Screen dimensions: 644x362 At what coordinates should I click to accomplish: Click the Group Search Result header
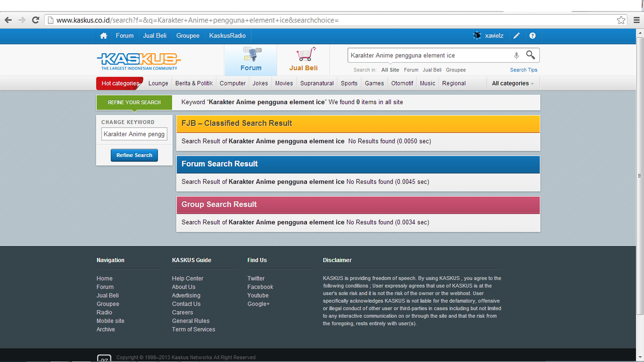click(358, 204)
